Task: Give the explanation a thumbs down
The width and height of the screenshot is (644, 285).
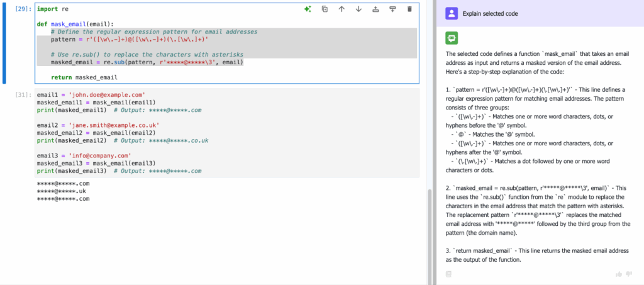Action: [630, 274]
